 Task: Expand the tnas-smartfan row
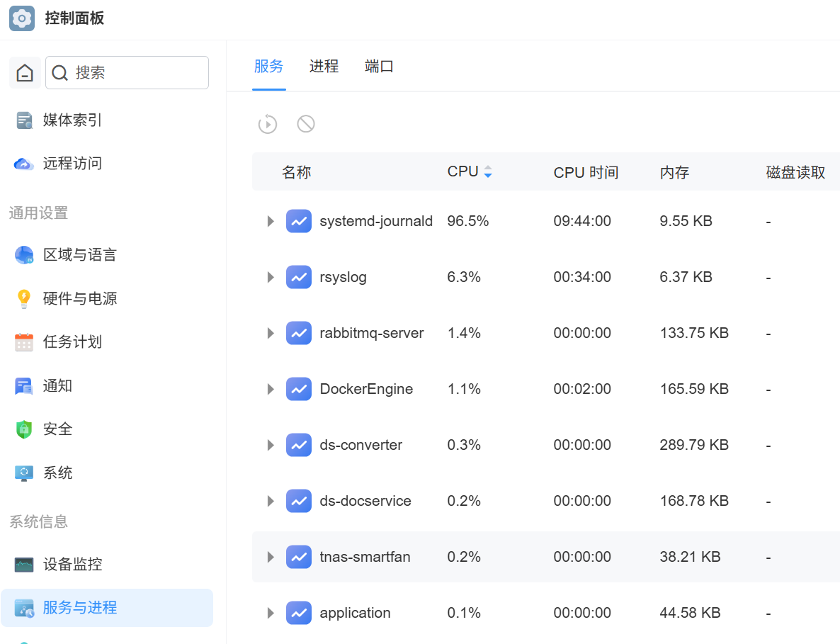(271, 557)
